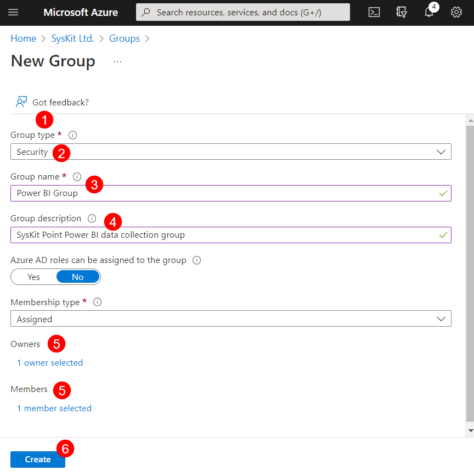Show info tooltip for Azure AD roles setting
Image resolution: width=474 pixels, height=476 pixels.
click(196, 260)
